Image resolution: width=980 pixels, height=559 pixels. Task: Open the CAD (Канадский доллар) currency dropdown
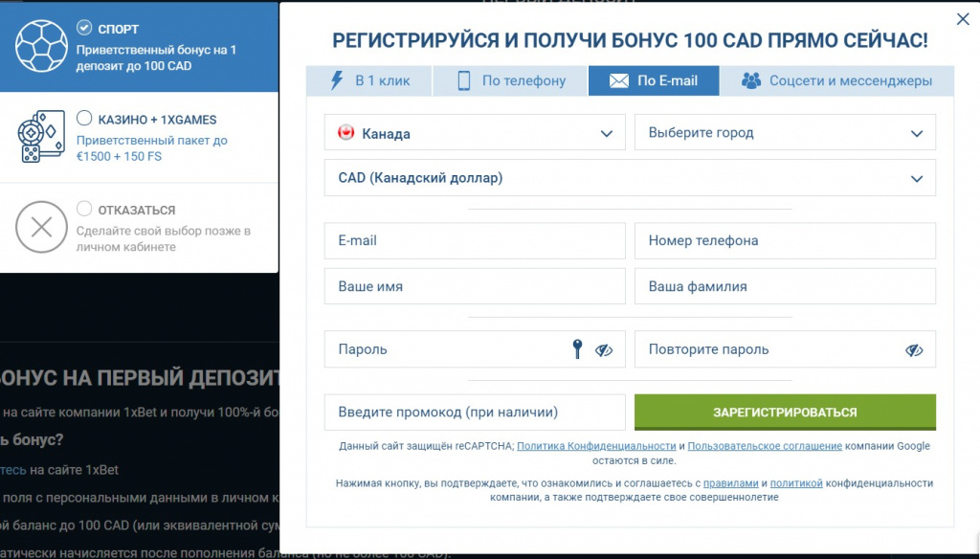[x=630, y=178]
